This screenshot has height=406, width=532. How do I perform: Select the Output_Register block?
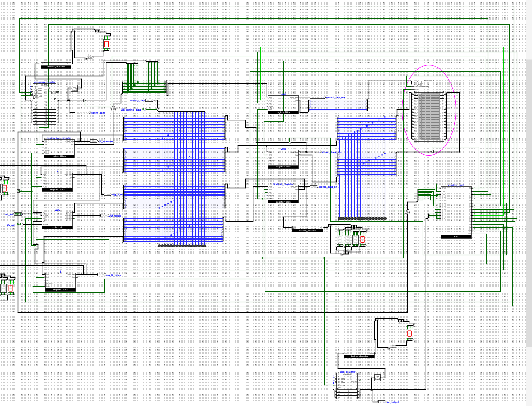pyautogui.click(x=284, y=195)
